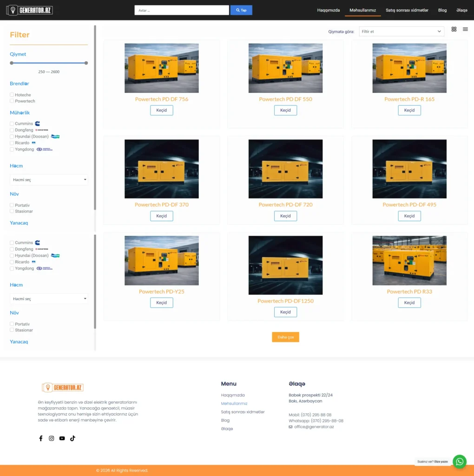
Task: Open the Əlaqə nav item
Action: [462, 10]
